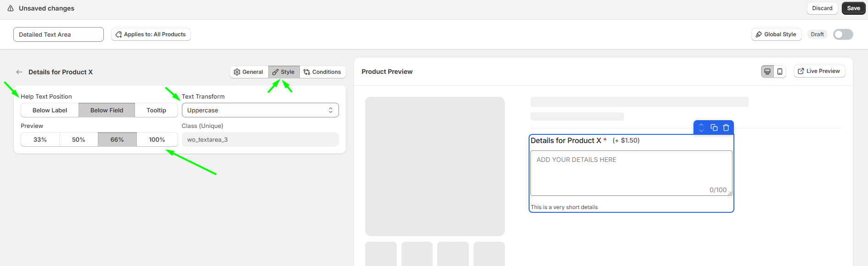
Task: Open Applies to: All Products selector
Action: [x=151, y=34]
